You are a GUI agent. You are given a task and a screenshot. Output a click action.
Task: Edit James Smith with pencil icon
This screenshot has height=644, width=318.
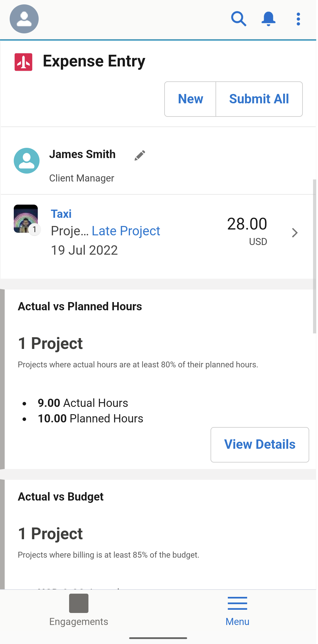point(140,155)
